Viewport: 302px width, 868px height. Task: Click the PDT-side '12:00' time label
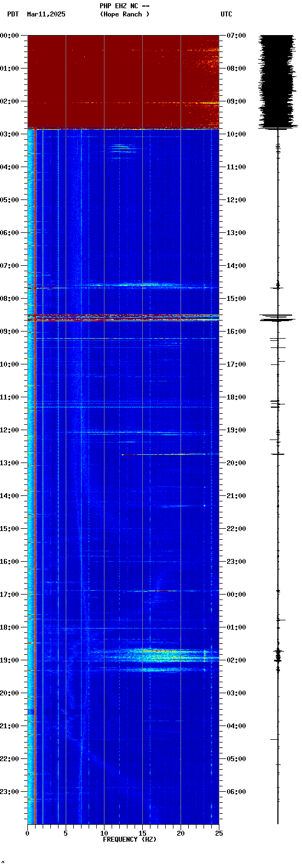pyautogui.click(x=10, y=430)
